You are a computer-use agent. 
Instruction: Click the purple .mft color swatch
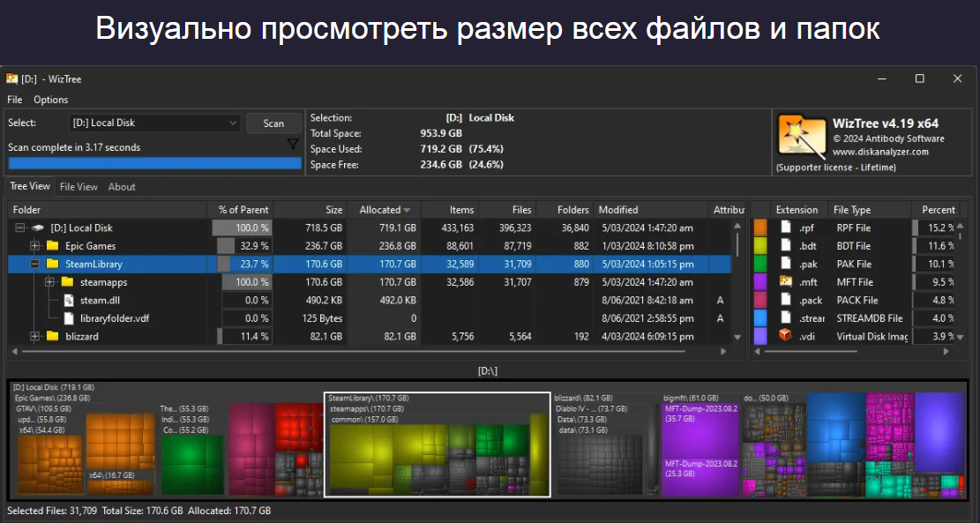760,282
